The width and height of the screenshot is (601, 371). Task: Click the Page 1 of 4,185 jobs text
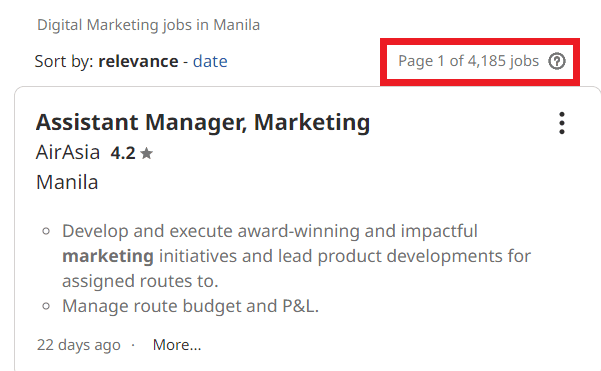(468, 61)
